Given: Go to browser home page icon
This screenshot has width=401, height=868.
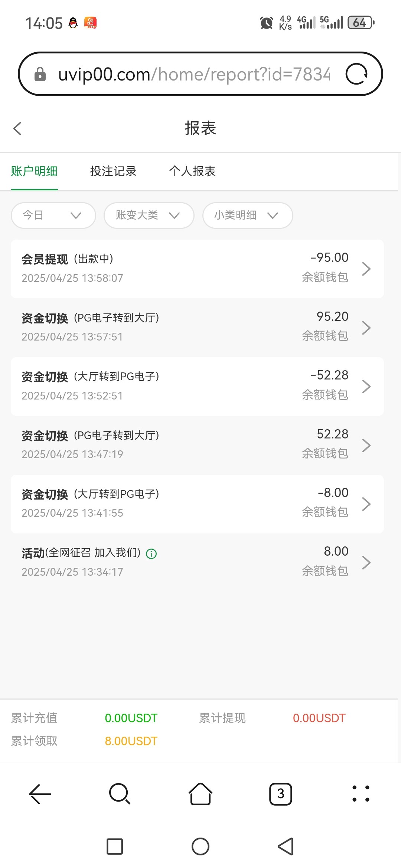Looking at the screenshot, I should click(200, 794).
